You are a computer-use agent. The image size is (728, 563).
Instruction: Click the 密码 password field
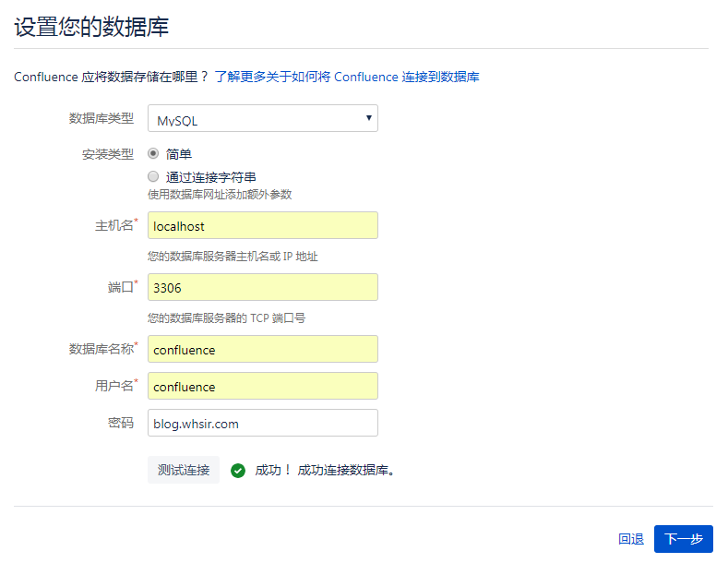(263, 423)
